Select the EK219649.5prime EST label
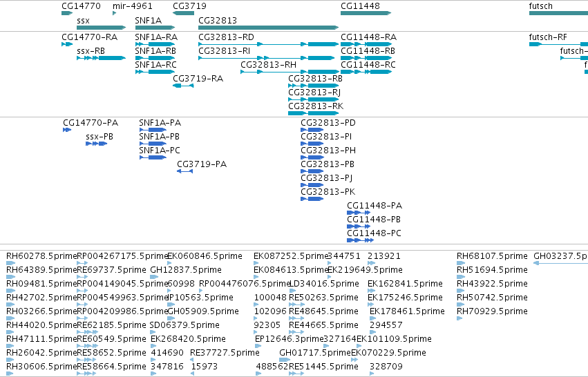Viewport: 588px width, 377px height. (366, 270)
